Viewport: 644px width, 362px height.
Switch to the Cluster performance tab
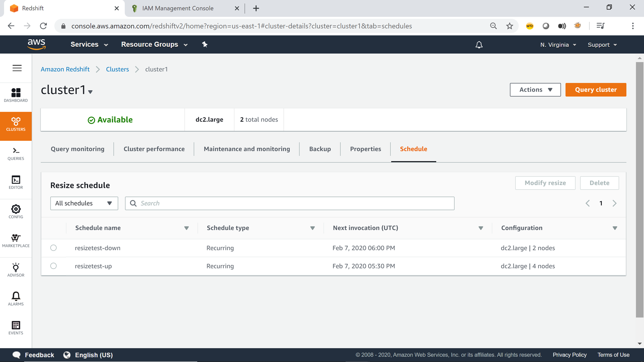154,149
